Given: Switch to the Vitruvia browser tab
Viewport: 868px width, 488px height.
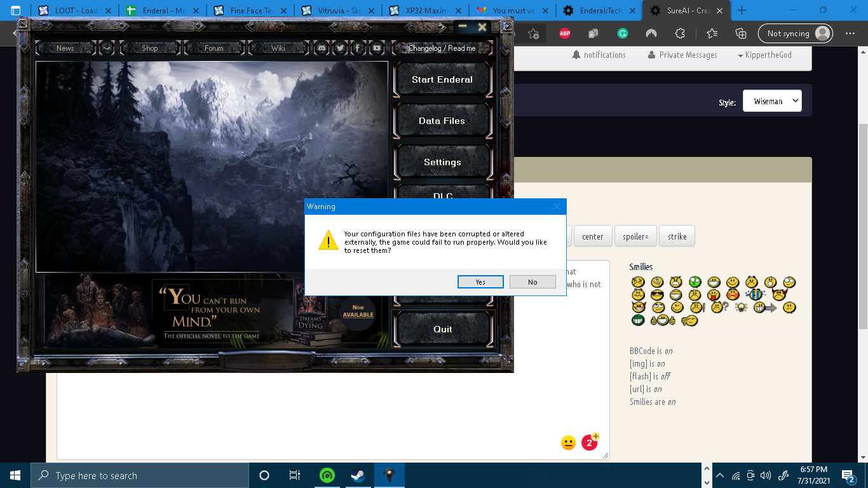Looking at the screenshot, I should 336,11.
